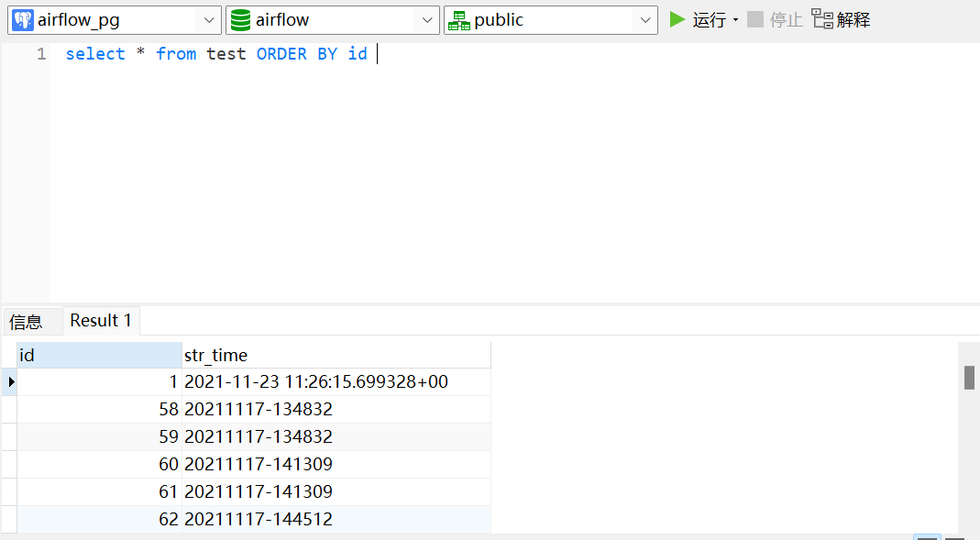Click the Explain (解释) query icon
The height and width of the screenshot is (540, 980).
point(822,19)
